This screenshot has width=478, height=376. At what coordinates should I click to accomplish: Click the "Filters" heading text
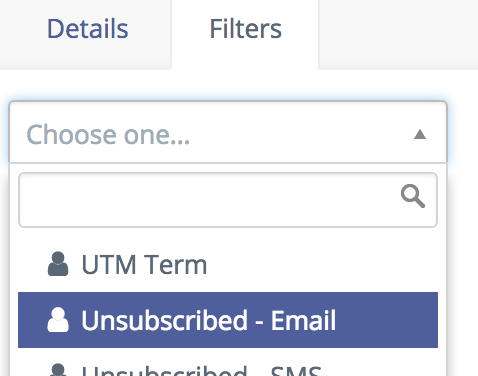[x=246, y=29]
